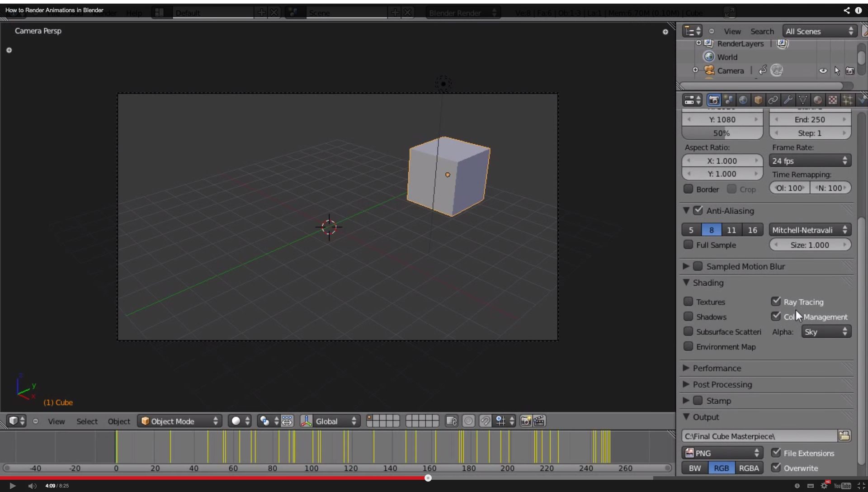Disable the Ray Tracing shading option
This screenshot has height=492, width=868.
pyautogui.click(x=776, y=301)
